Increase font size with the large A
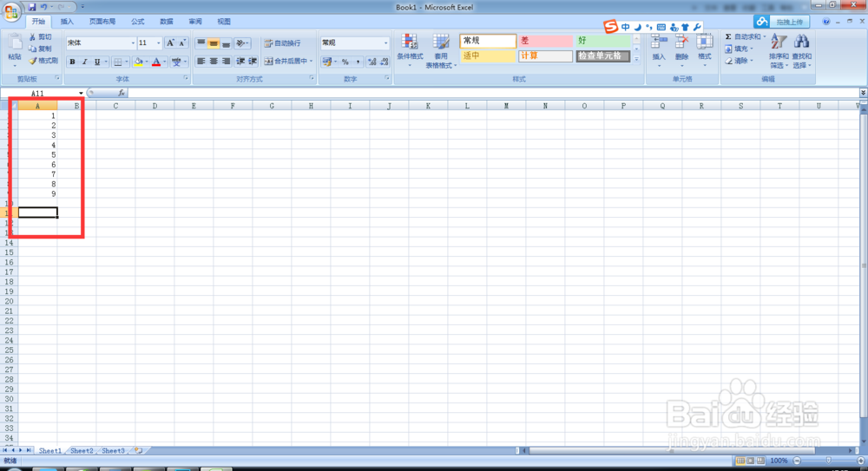The height and width of the screenshot is (471, 868). pyautogui.click(x=170, y=43)
